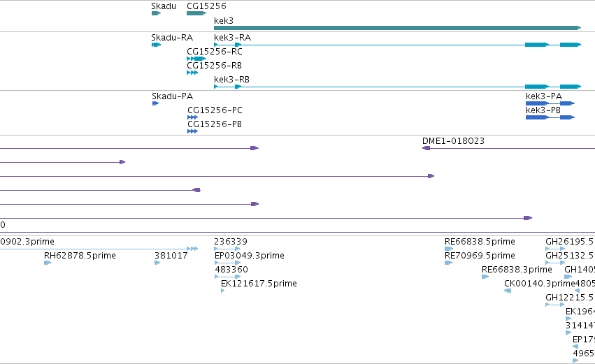Select the Skadu-PA protein glyph
This screenshot has width=595, height=364.
tap(156, 103)
